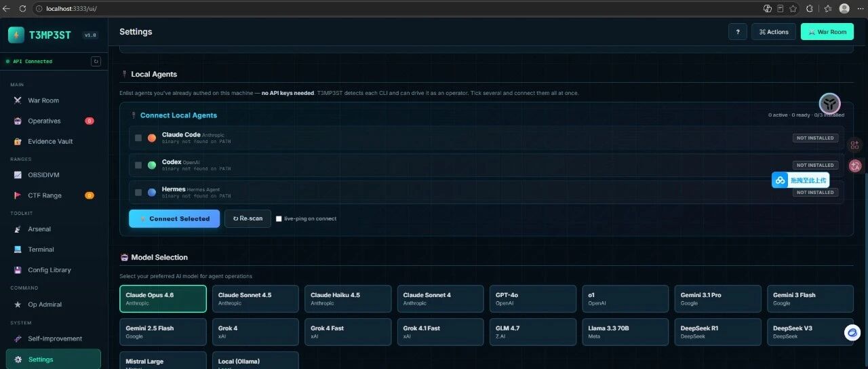Click the browser profile avatar
This screenshot has height=369, width=868.
(x=844, y=8)
